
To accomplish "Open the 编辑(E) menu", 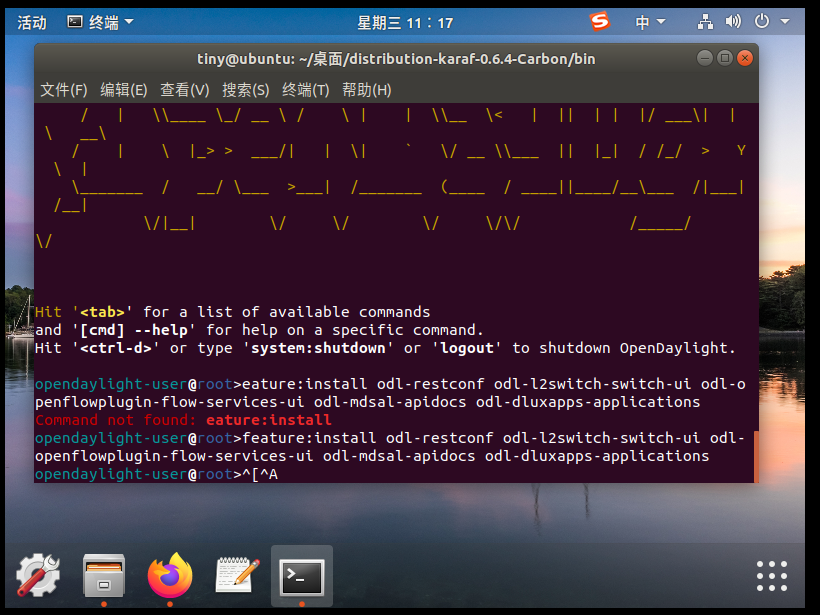I will [x=123, y=90].
